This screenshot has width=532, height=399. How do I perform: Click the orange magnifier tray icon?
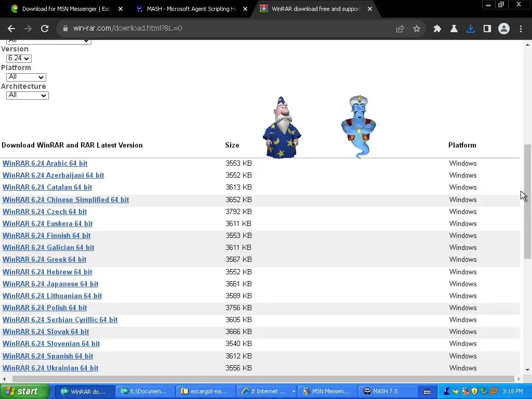click(x=494, y=391)
